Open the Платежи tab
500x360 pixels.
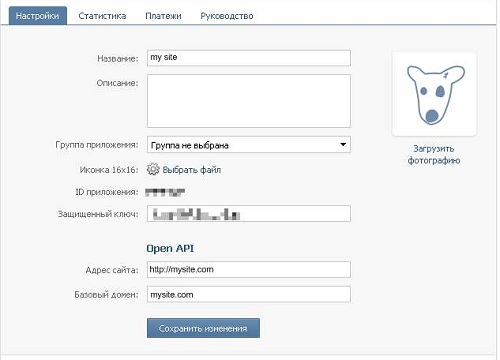tap(163, 16)
